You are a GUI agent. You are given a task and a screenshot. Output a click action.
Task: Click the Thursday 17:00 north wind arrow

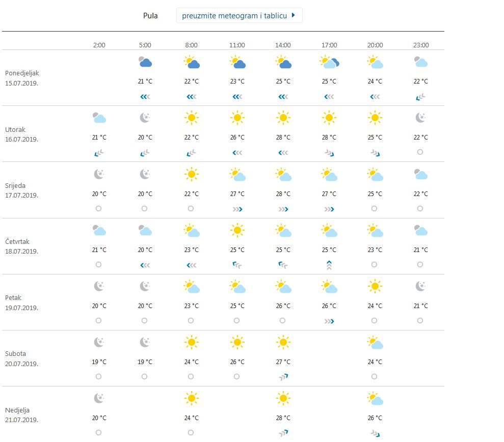(x=329, y=265)
